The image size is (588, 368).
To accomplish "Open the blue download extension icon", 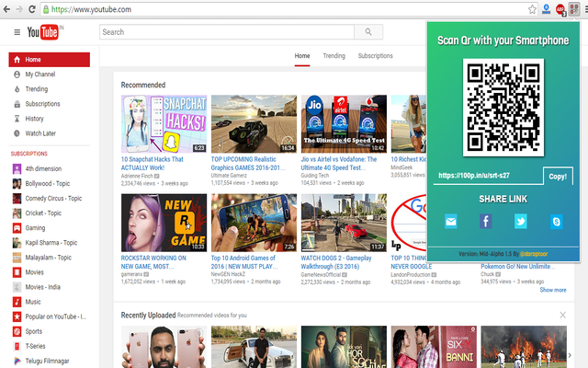I will point(547,9).
